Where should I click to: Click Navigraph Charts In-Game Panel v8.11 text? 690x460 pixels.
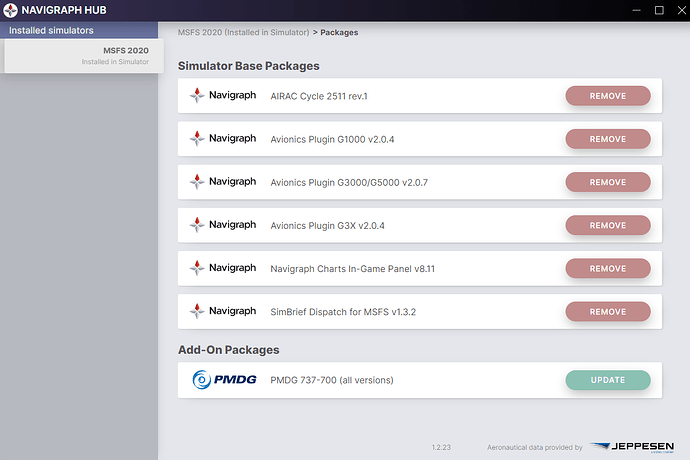352,269
